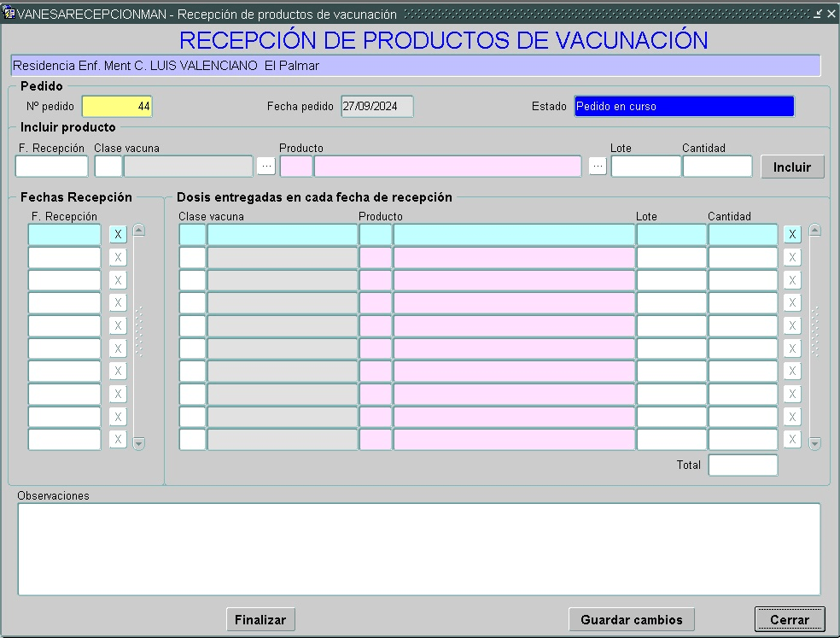Click the Finalizar button
The height and width of the screenshot is (638, 840).
point(260,619)
